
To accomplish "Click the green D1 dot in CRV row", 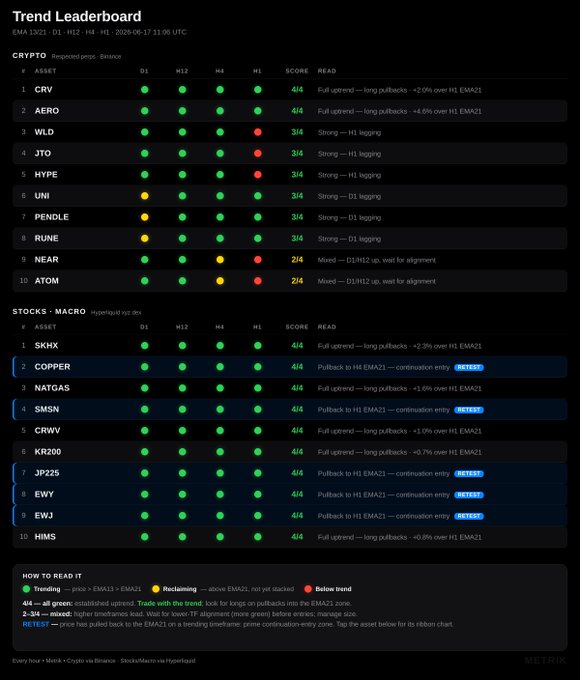I will (x=145, y=90).
